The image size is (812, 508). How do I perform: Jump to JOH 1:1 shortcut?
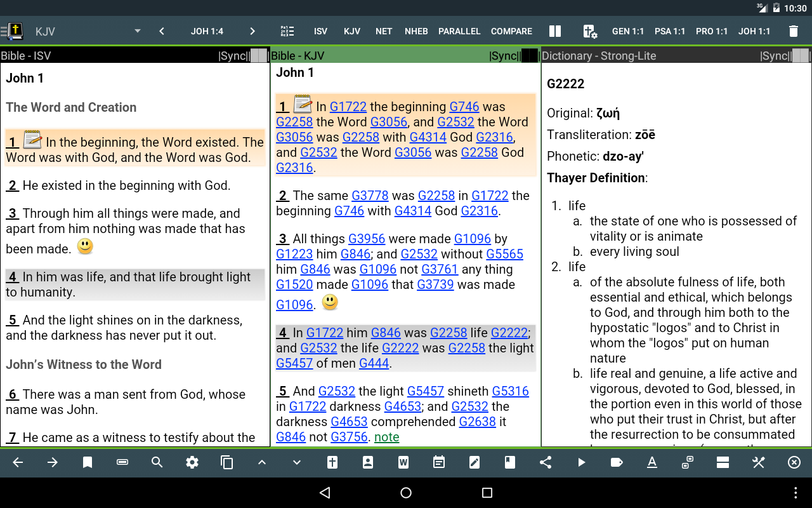pyautogui.click(x=754, y=30)
